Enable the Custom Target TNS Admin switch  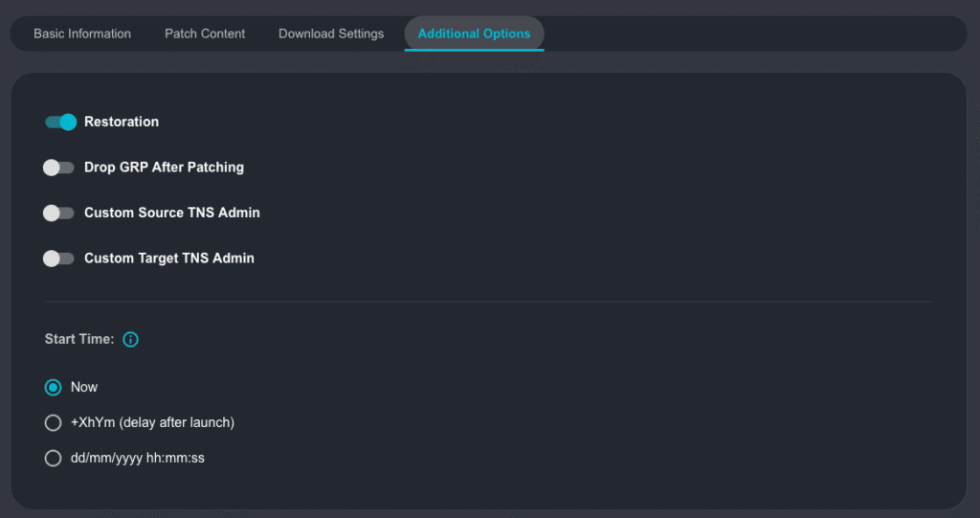(x=58, y=259)
